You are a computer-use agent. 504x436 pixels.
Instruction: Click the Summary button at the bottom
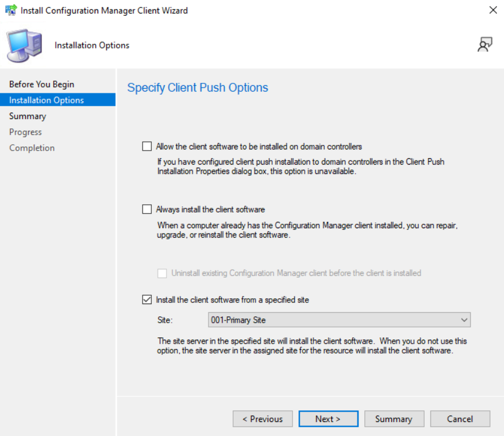[394, 419]
